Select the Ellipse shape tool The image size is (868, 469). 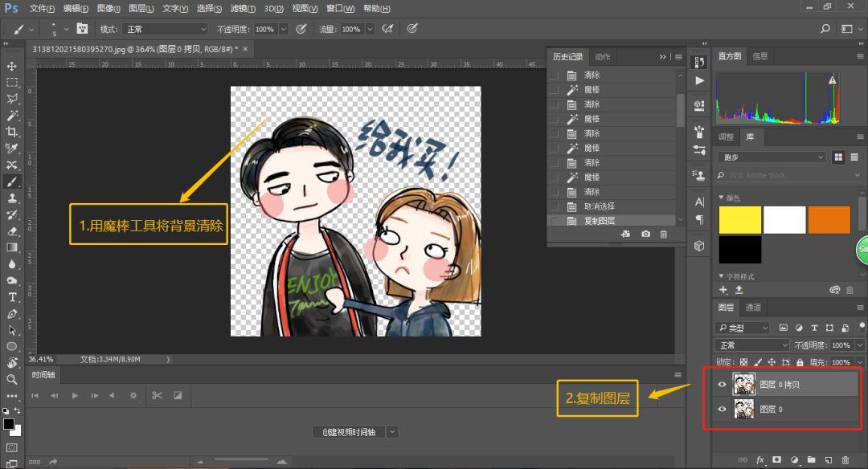tap(11, 347)
